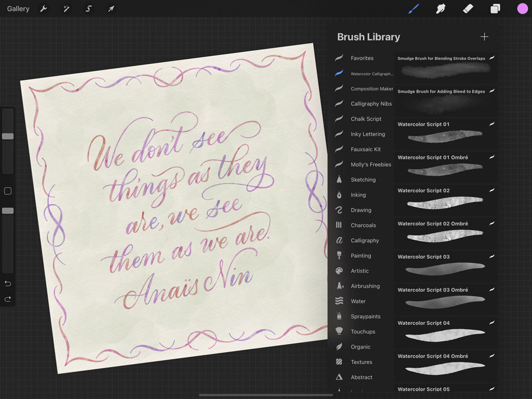Select the Selection S tool
The image size is (532, 399).
(89, 9)
